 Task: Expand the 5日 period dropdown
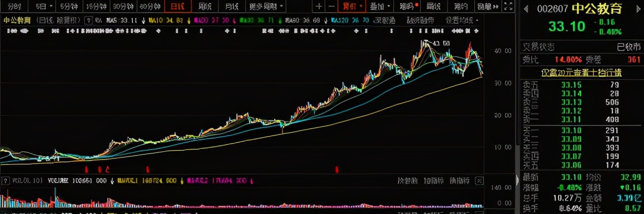click(x=44, y=6)
